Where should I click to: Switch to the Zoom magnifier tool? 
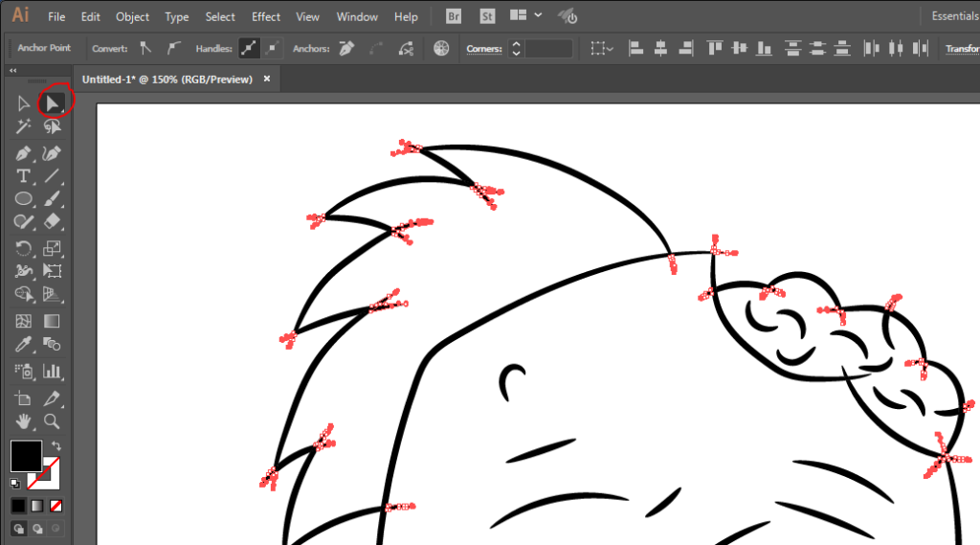tap(53, 420)
